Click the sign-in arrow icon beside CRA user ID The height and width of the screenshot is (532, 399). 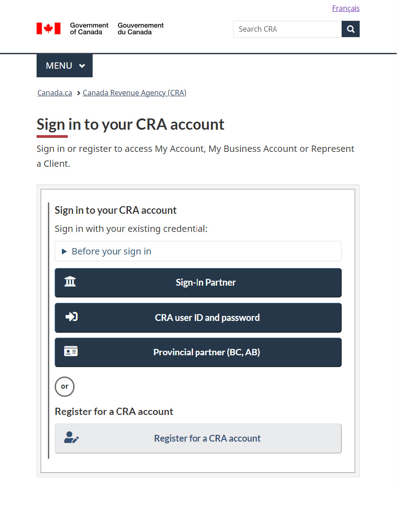click(x=71, y=317)
